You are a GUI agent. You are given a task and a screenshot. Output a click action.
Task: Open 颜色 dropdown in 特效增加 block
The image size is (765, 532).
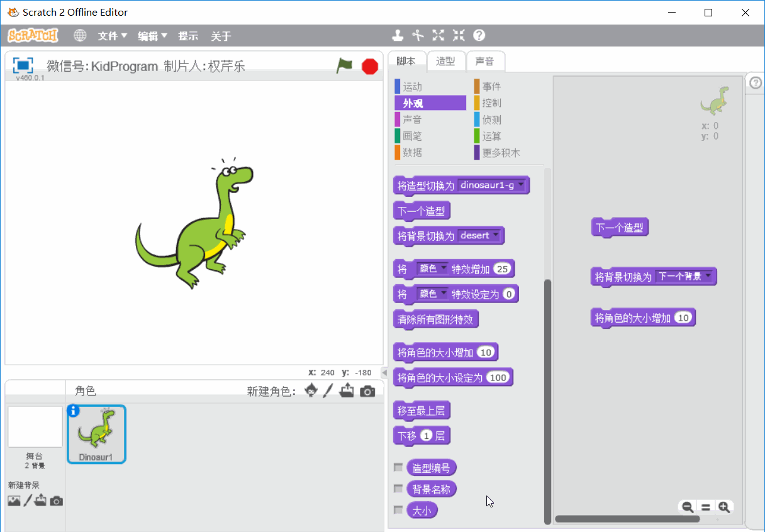click(432, 269)
